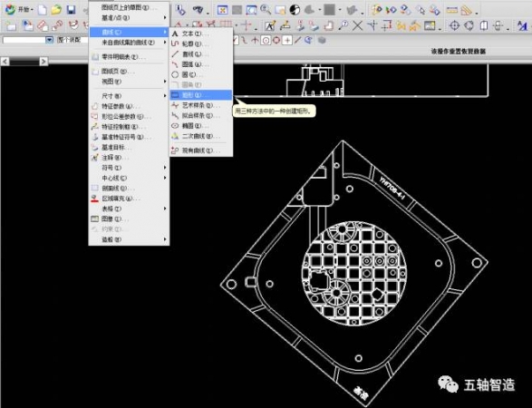Open 零件明细表 parts list item

[129, 57]
